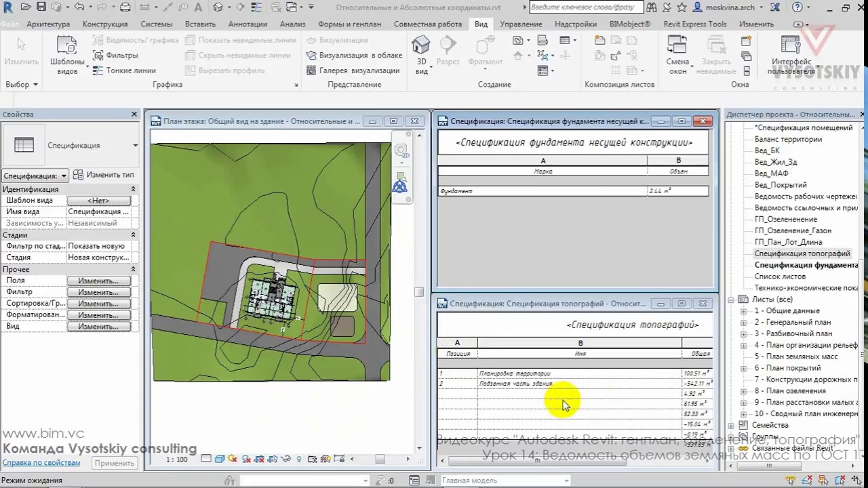Click the Планировка территории schedule cell

coord(580,373)
